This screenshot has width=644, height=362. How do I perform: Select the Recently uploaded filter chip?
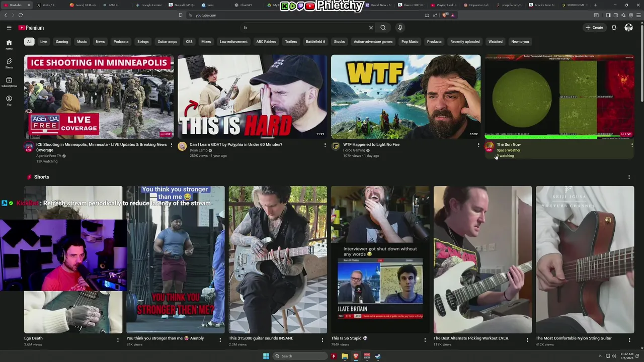pyautogui.click(x=465, y=42)
